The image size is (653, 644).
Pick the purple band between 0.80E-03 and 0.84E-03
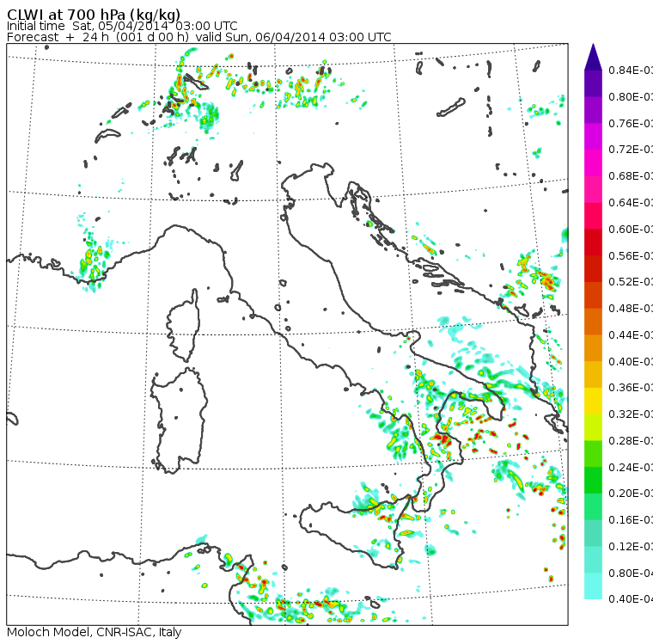click(x=593, y=83)
